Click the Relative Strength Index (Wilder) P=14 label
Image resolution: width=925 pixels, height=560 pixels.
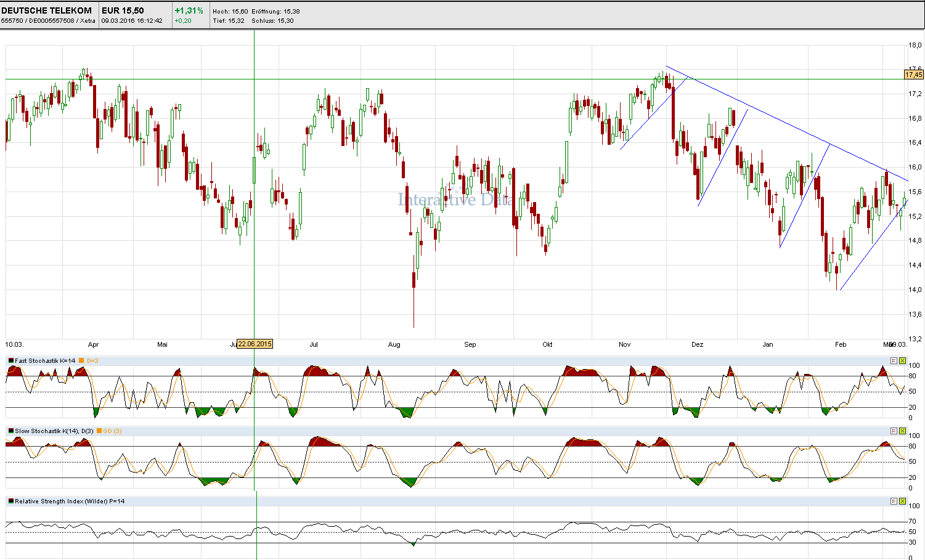pos(70,501)
